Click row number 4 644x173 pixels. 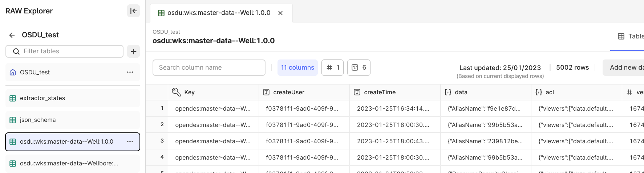point(162,157)
